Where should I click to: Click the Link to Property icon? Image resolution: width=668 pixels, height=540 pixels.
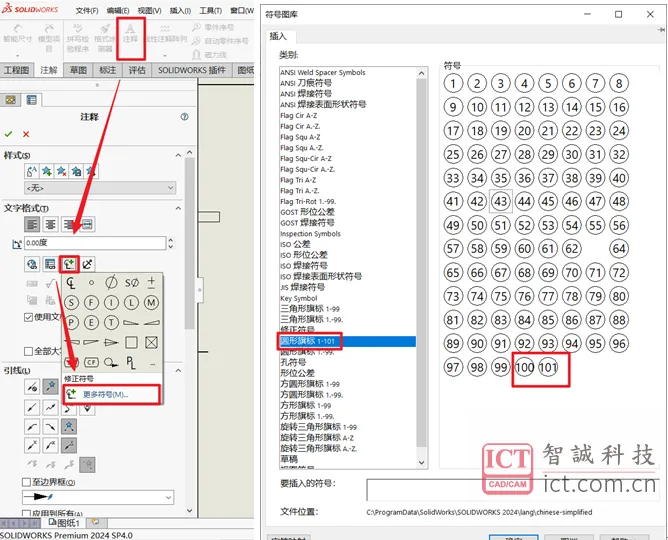50,264
